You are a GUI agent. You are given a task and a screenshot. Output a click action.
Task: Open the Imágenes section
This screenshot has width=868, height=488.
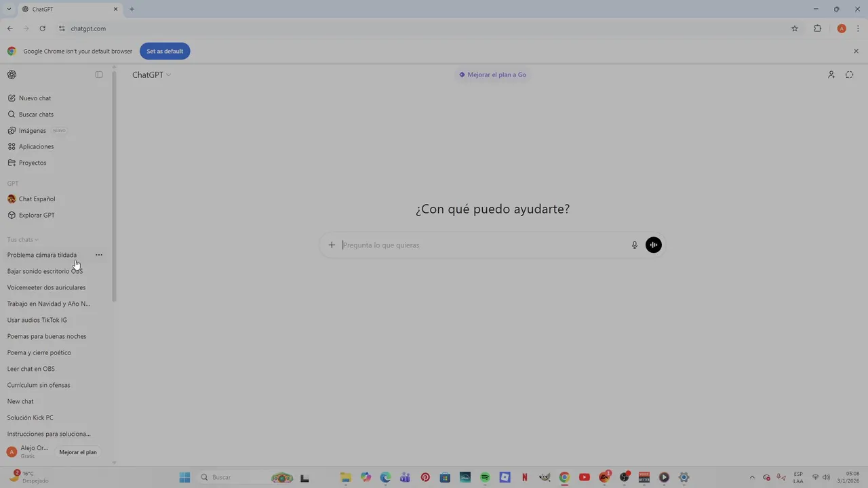tap(56, 131)
